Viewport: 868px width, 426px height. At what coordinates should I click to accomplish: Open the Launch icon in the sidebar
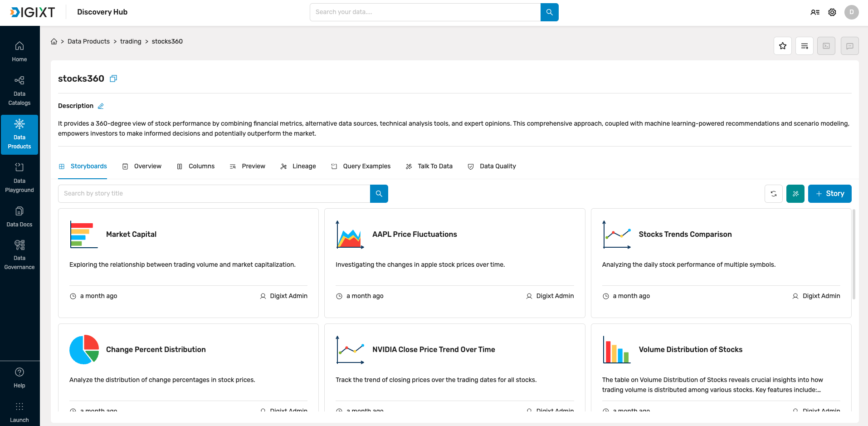click(19, 407)
